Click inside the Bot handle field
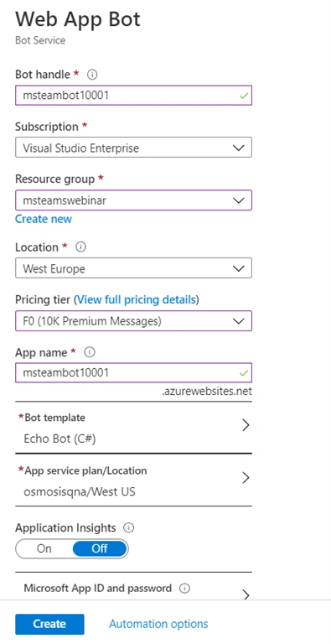Image resolution: width=331 pixels, height=644 pixels. (x=133, y=96)
